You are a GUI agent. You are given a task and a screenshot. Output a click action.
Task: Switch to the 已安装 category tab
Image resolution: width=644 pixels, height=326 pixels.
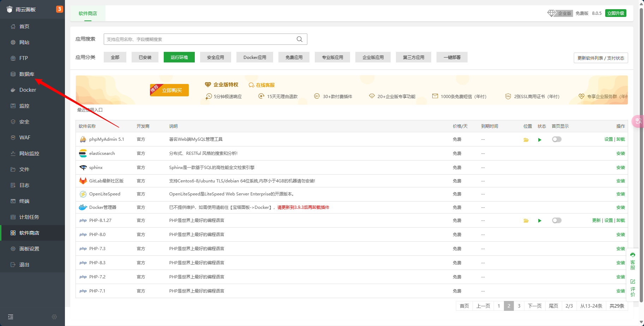click(x=145, y=57)
